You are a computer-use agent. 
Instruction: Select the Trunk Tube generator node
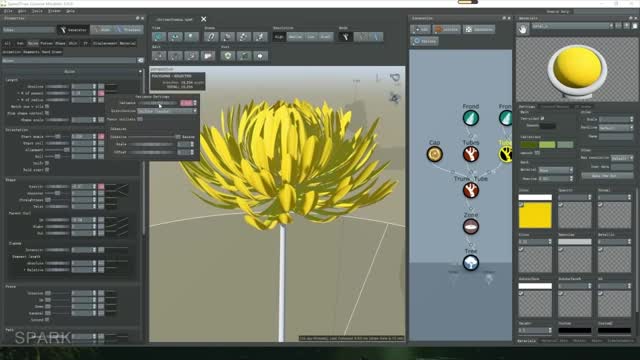pyautogui.click(x=471, y=191)
